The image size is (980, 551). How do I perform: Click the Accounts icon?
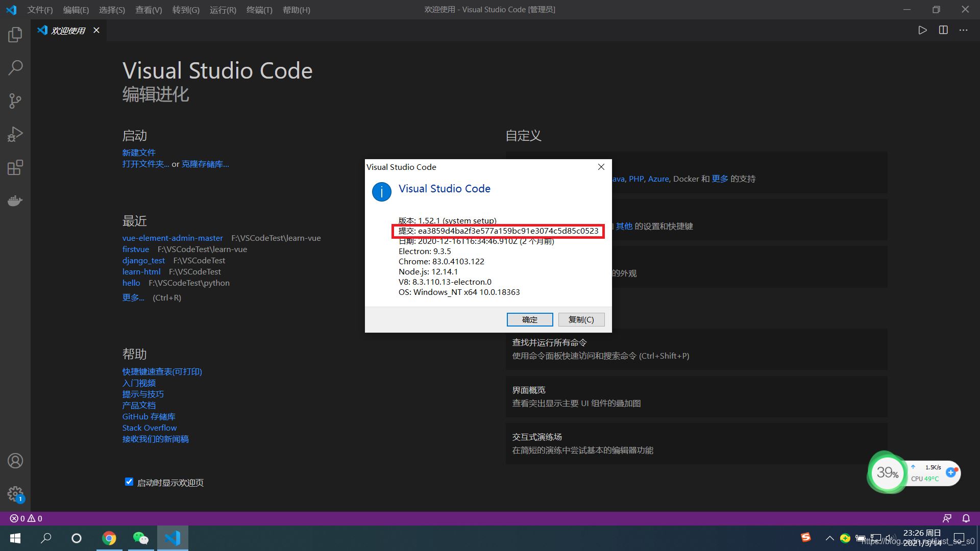[x=15, y=461]
